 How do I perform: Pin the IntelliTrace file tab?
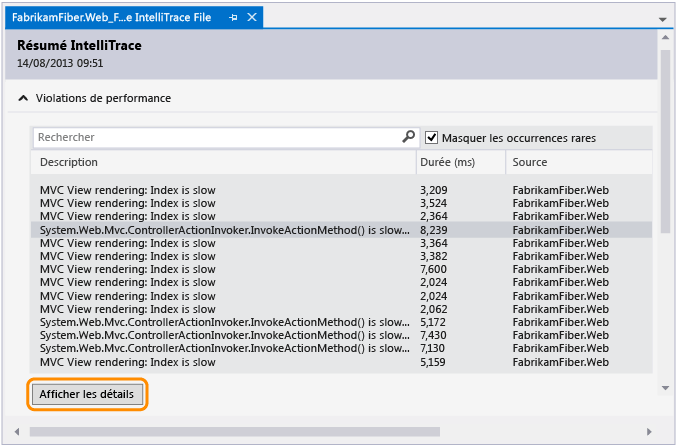233,18
